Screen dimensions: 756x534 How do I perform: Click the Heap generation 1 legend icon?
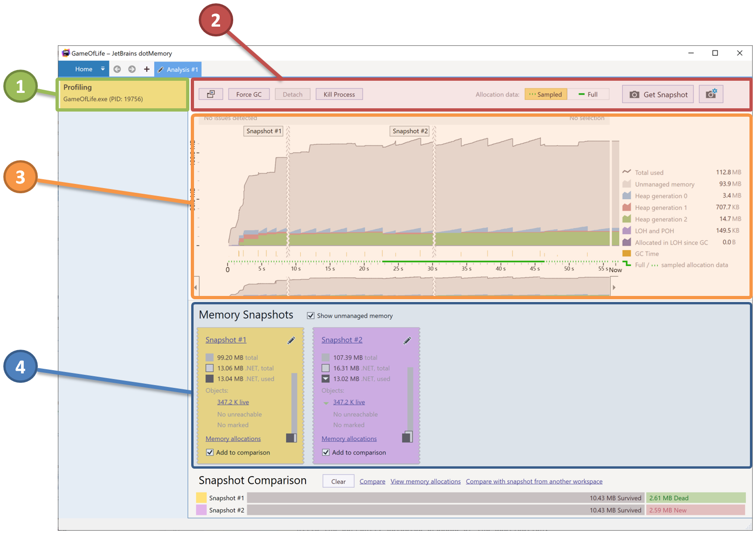coord(627,207)
